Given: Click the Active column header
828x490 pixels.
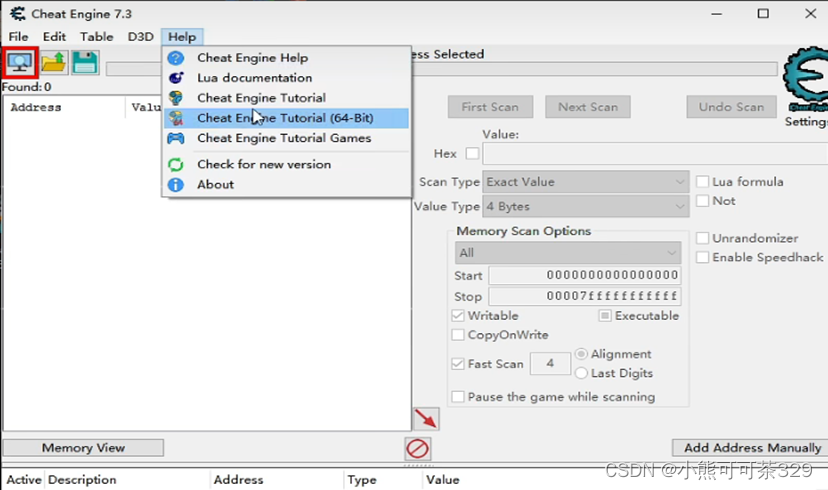Looking at the screenshot, I should click(24, 480).
